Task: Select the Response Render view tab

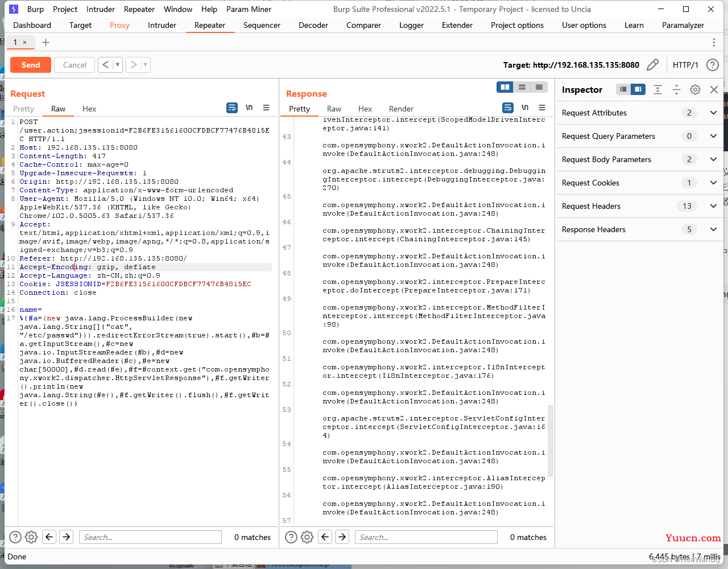Action: pos(401,109)
